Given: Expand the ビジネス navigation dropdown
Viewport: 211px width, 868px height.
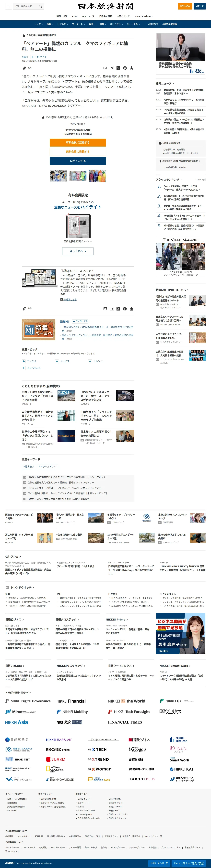Looking at the screenshot, I should tap(63, 24).
